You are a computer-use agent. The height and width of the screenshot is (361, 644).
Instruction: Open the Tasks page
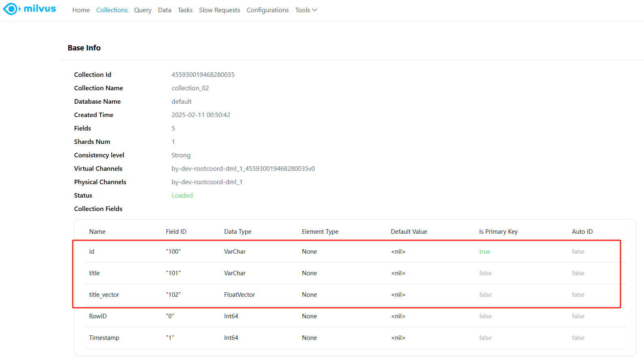tap(185, 10)
